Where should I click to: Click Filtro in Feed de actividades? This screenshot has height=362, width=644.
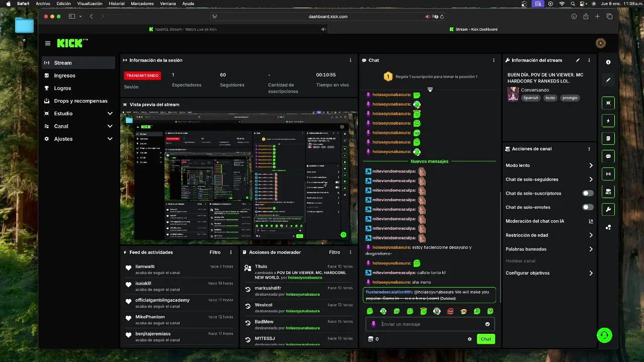coord(215,252)
